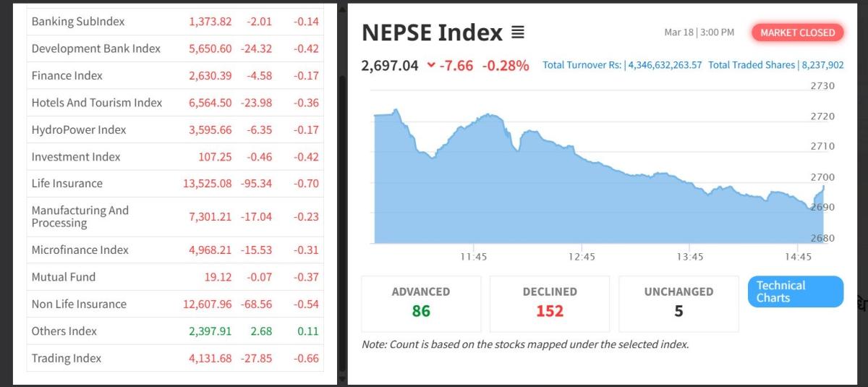The width and height of the screenshot is (868, 387).
Task: Select the Life Insurance index row
Action: (x=67, y=184)
